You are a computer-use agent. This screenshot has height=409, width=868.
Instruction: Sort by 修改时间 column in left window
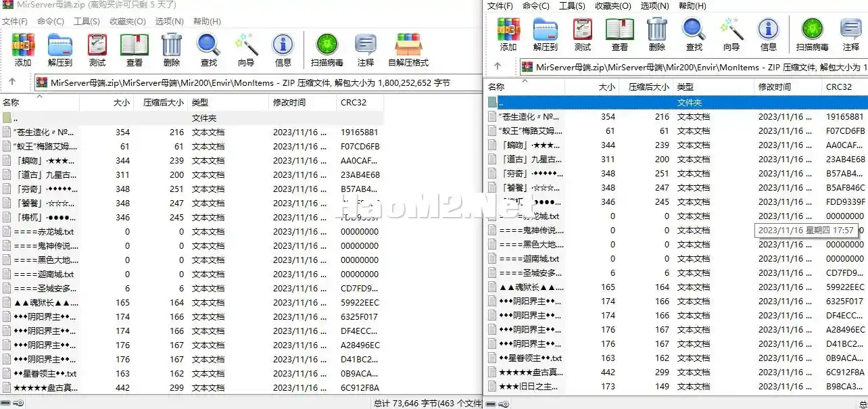303,103
